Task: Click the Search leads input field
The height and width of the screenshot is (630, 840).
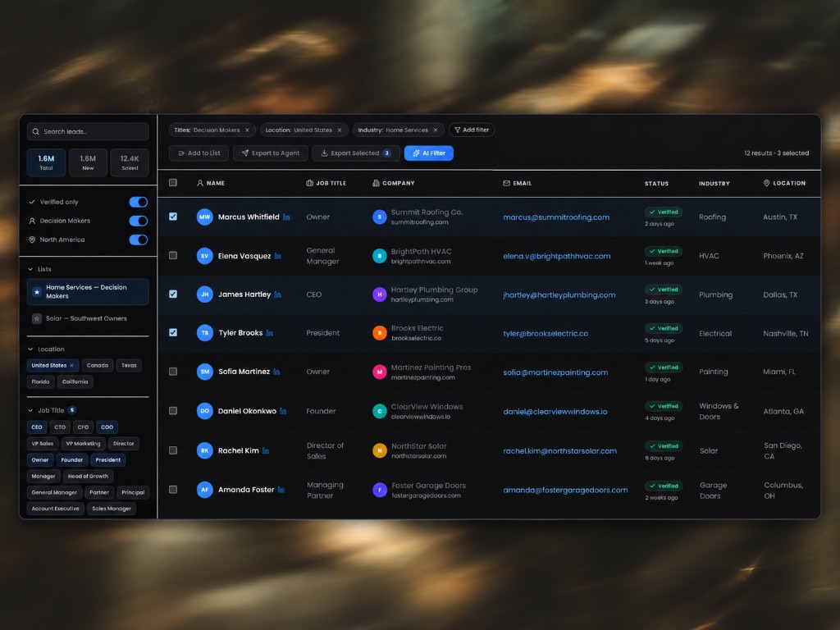Action: tap(88, 132)
